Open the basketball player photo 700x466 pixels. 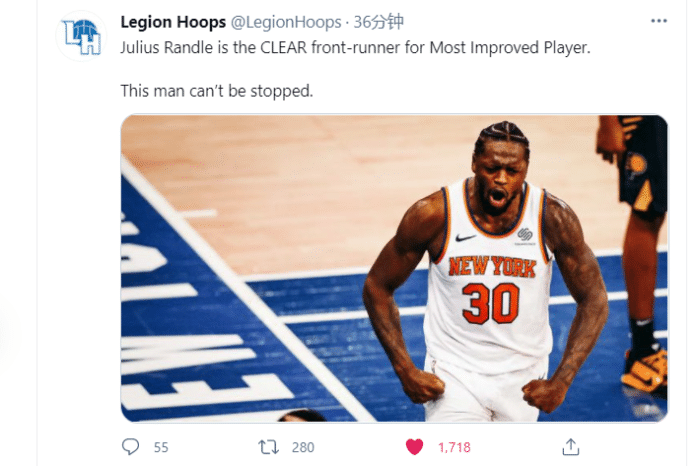point(394,268)
